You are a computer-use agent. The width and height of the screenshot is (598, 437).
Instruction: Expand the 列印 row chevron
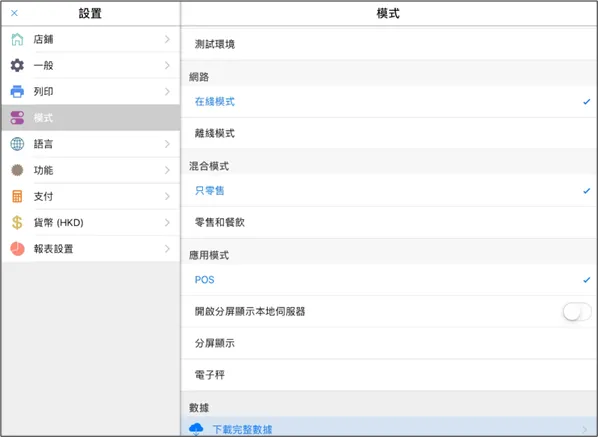(x=167, y=92)
